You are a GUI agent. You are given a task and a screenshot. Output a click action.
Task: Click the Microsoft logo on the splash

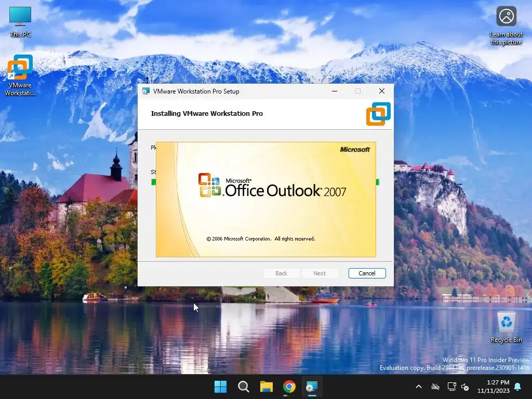355,149
